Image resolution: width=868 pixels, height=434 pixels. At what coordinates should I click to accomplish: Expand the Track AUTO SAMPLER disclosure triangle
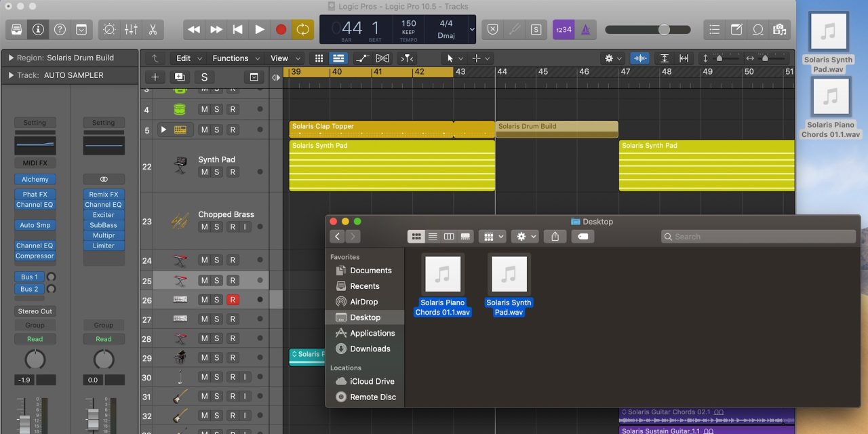click(x=11, y=75)
